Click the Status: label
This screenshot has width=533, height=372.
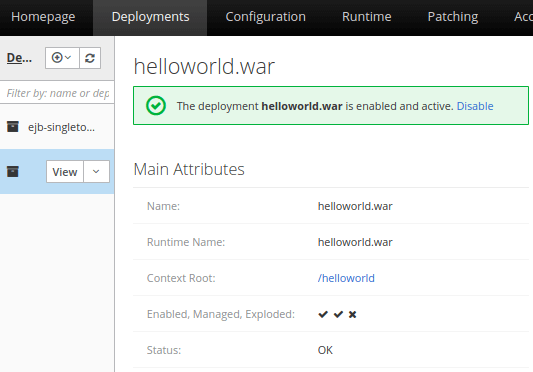pos(164,350)
